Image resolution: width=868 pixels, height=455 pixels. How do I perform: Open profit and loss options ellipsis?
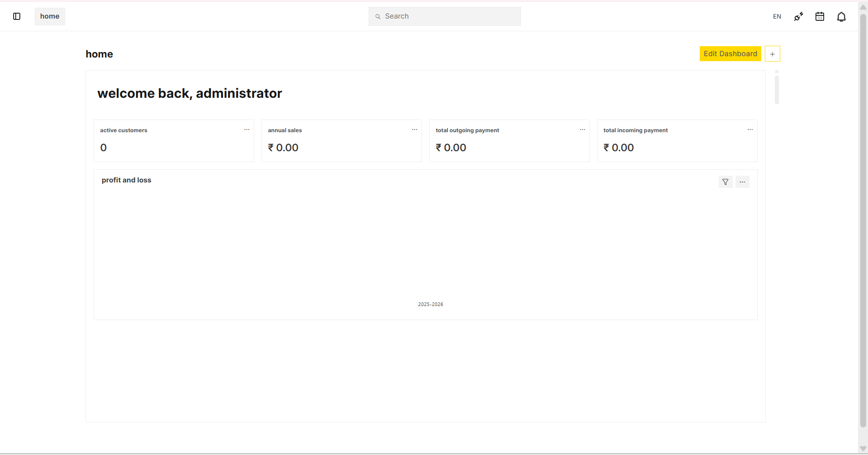tap(742, 182)
